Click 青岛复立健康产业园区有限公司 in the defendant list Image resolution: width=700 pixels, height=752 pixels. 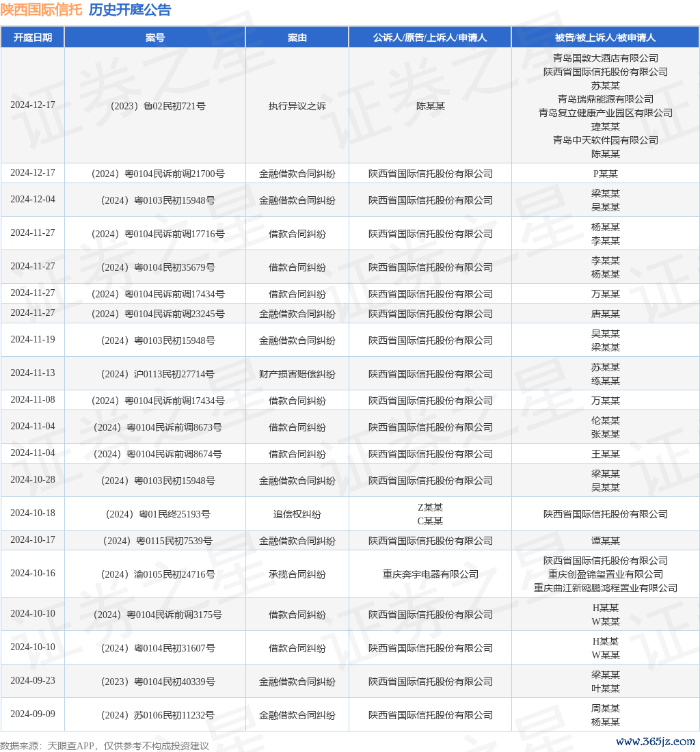click(606, 113)
